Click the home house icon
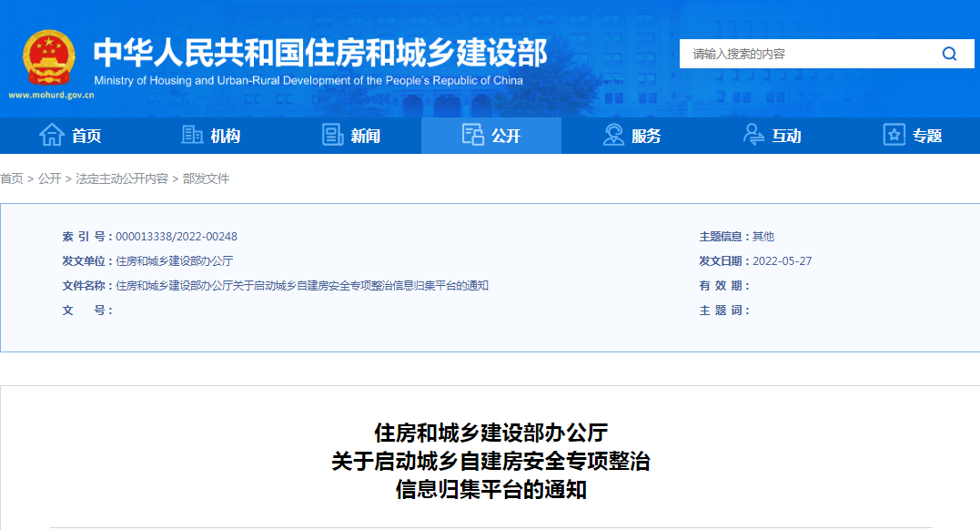 [x=52, y=135]
